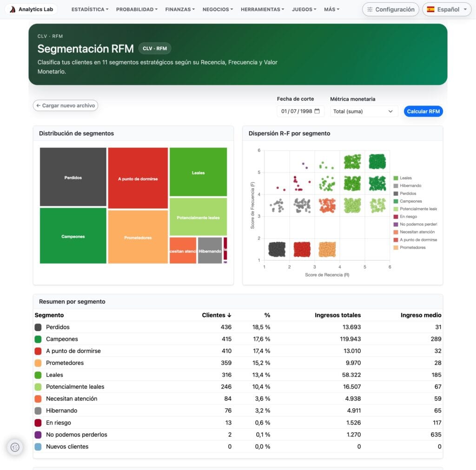The width and height of the screenshot is (476, 470).
Task: Click the Nuevos clientes color swatch
Action: tap(38, 447)
